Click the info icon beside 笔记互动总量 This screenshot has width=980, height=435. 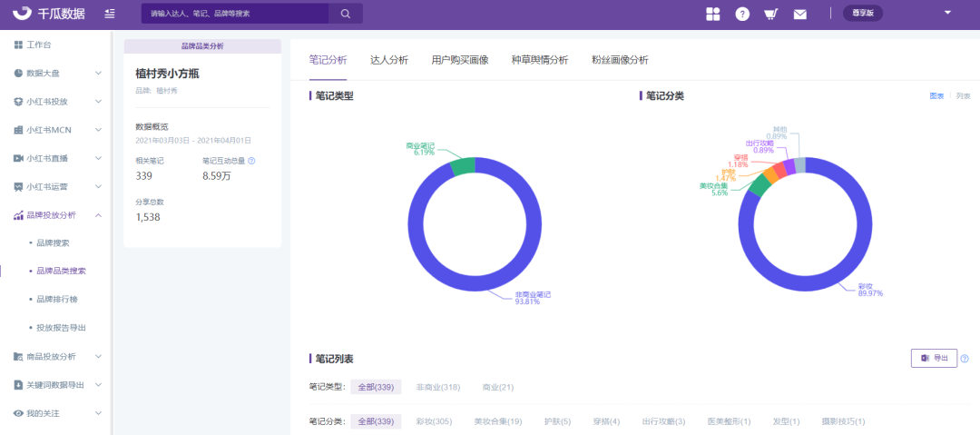(x=251, y=161)
